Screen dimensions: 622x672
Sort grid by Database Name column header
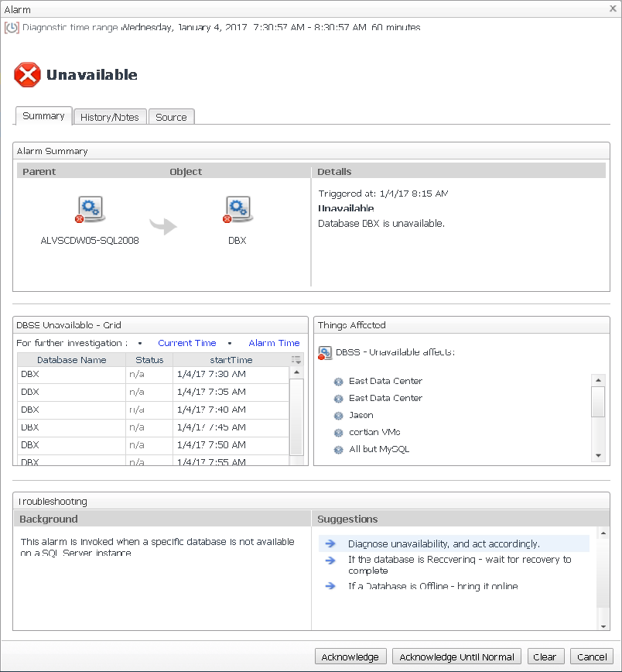[x=71, y=360]
